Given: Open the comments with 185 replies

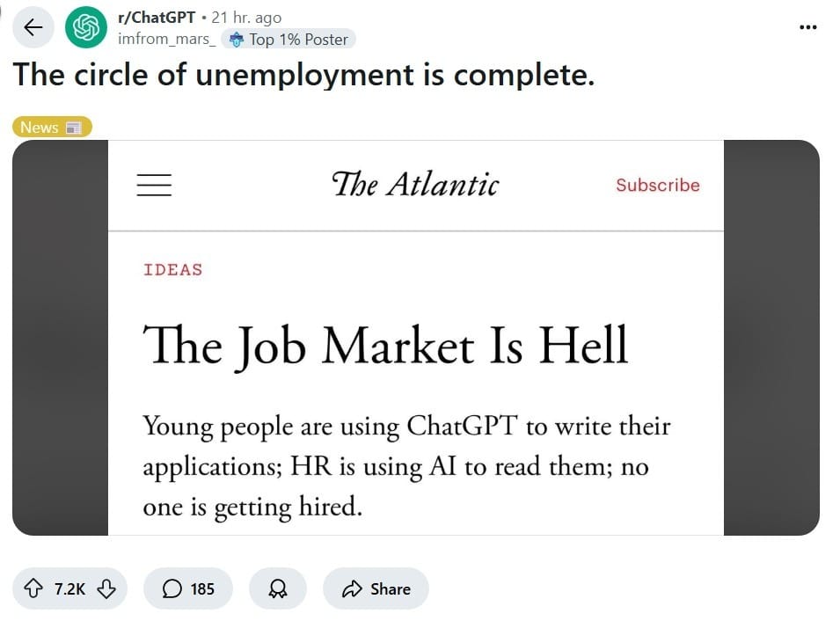Looking at the screenshot, I should pyautogui.click(x=188, y=588).
